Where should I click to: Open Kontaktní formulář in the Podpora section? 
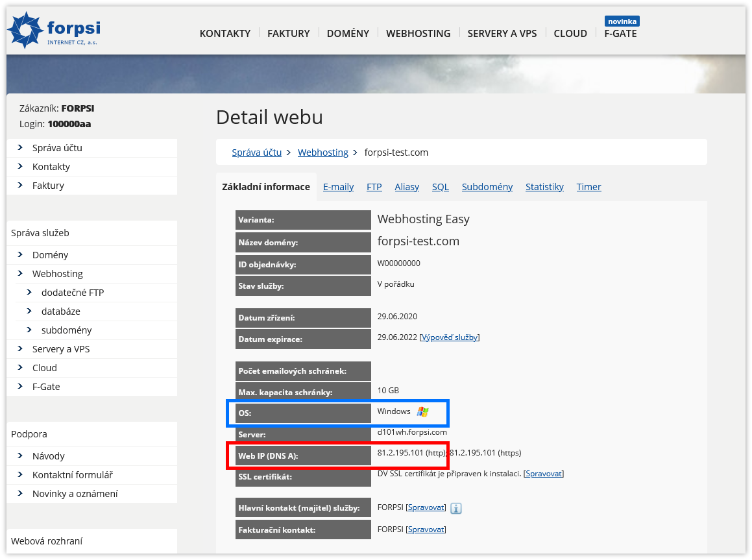point(73,475)
